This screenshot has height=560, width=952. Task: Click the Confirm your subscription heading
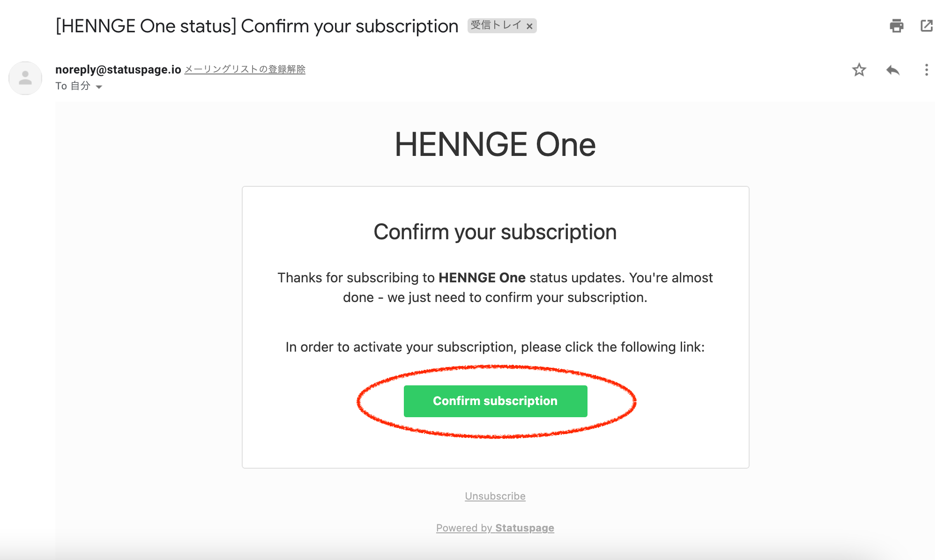coord(495,232)
